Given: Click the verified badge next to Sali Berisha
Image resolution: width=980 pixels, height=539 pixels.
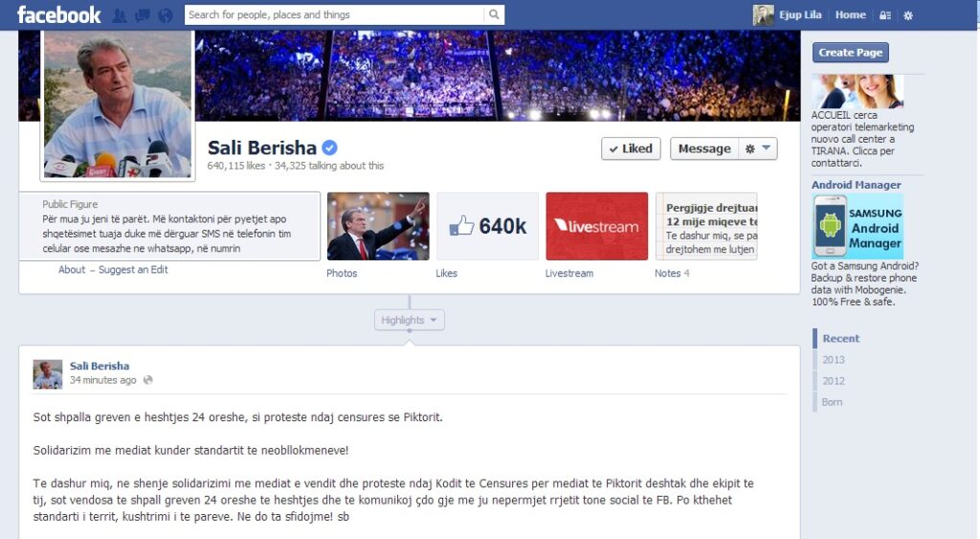Looking at the screenshot, I should [x=329, y=147].
